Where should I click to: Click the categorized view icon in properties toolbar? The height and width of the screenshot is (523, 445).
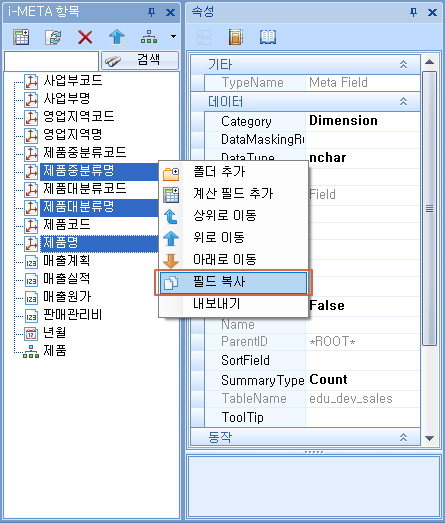(204, 37)
